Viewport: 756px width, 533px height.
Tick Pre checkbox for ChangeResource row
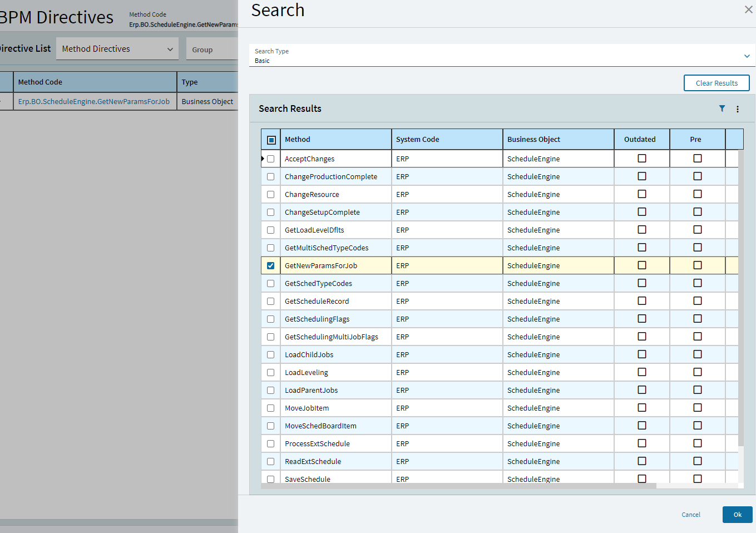[x=698, y=194]
